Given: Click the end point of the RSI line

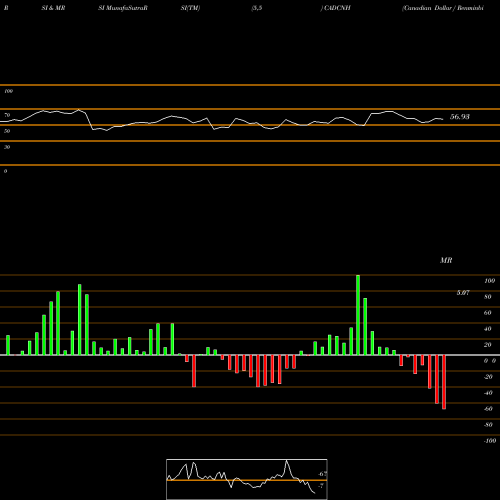Looking at the screenshot, I should pos(443,119).
